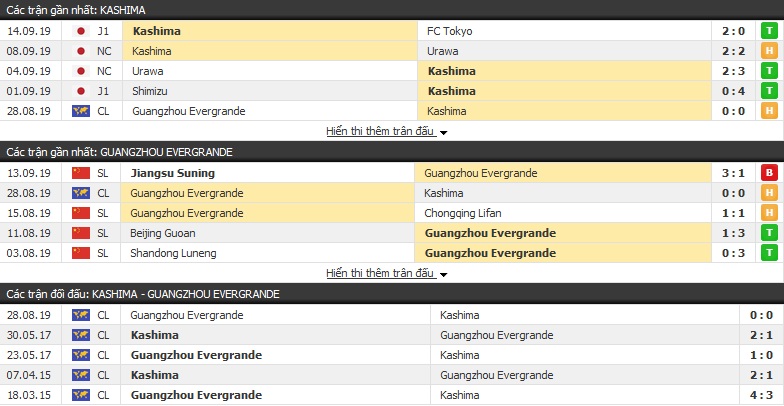Click Japan flag in FC Tokyo row
The width and height of the screenshot is (784, 406).
click(x=80, y=31)
